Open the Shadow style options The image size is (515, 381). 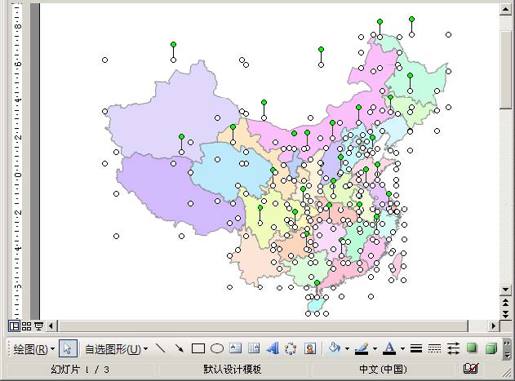pyautogui.click(x=471, y=348)
